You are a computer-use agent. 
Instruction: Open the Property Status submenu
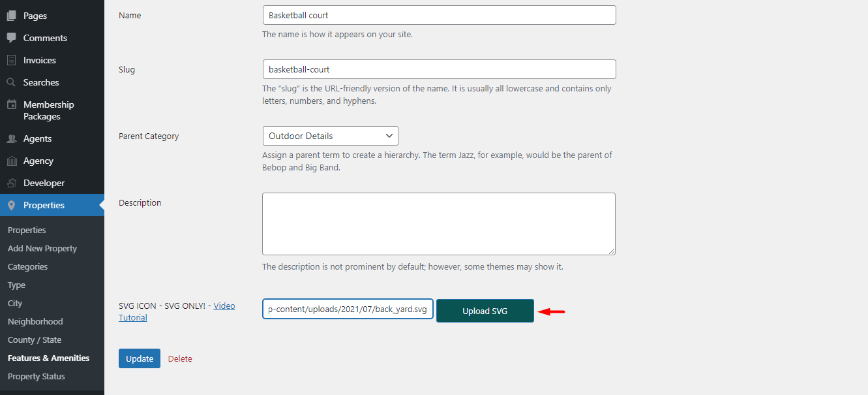click(x=37, y=376)
